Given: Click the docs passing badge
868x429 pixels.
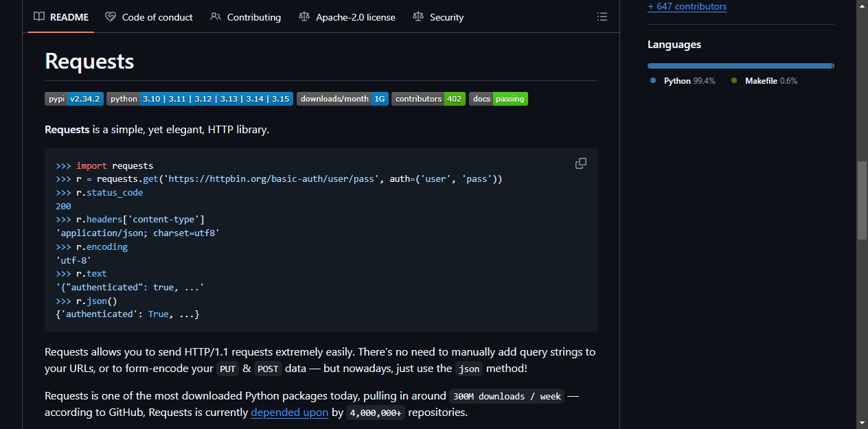Looking at the screenshot, I should click(x=499, y=99).
